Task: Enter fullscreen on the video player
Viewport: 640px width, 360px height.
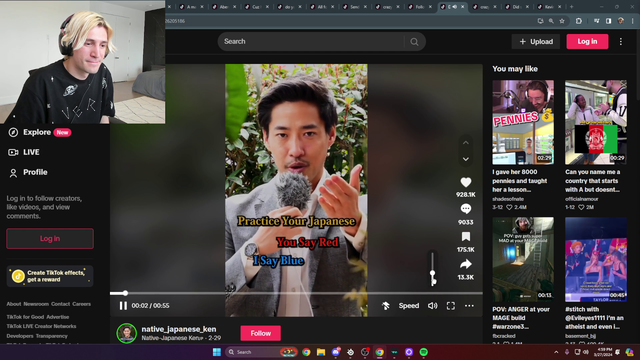Action: coord(451,306)
